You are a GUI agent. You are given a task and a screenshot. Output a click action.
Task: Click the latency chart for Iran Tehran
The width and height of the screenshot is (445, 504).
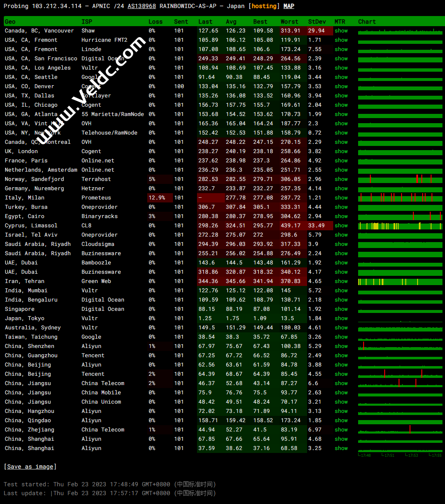(x=400, y=282)
